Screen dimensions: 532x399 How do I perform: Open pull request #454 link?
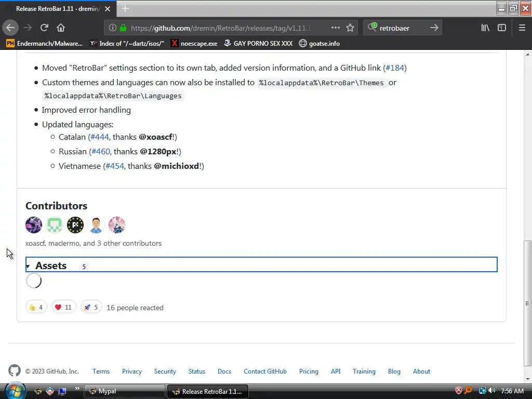point(115,166)
